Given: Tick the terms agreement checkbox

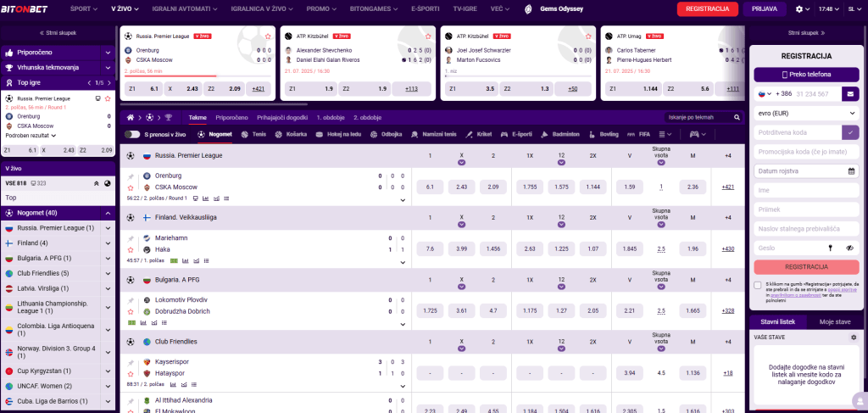Looking at the screenshot, I should 757,285.
